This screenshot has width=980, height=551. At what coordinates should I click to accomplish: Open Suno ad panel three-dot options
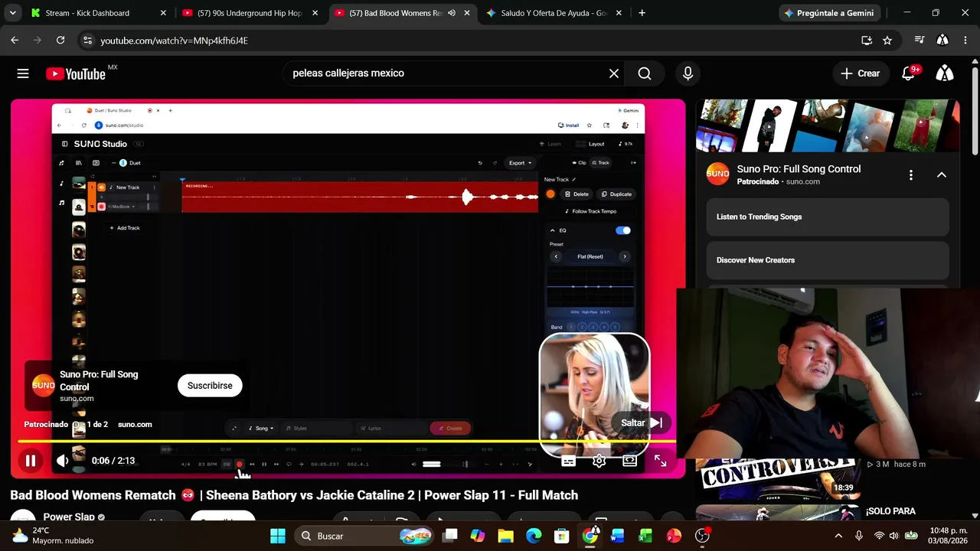910,175
